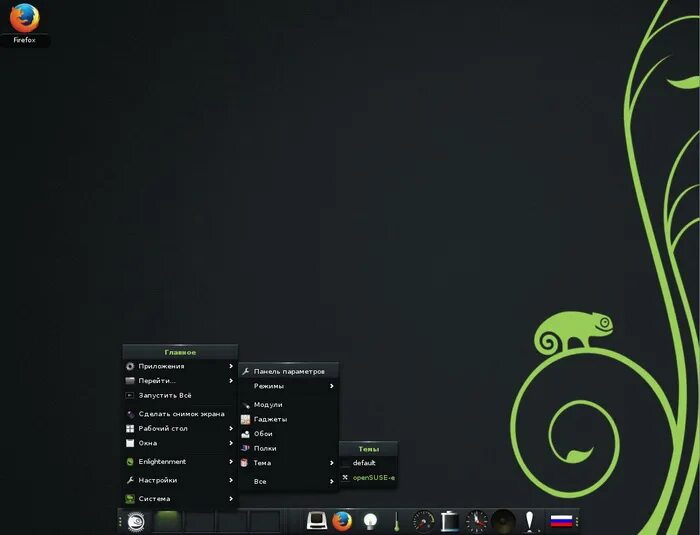700x535 pixels.
Task: Select Запустить Всё menu entry
Action: (x=180, y=396)
